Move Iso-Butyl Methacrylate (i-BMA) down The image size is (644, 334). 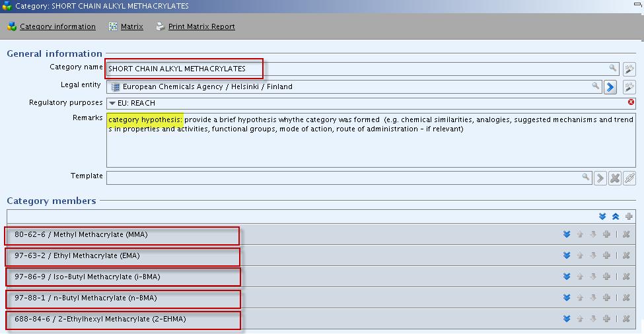(593, 277)
